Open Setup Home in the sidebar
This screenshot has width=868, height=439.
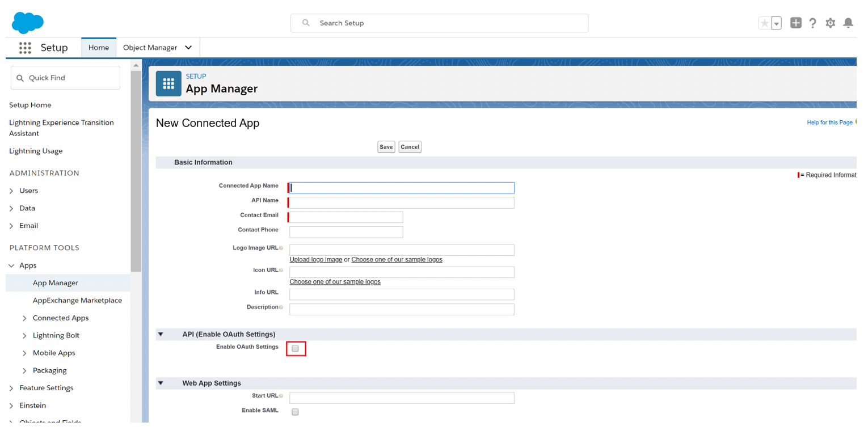(30, 105)
